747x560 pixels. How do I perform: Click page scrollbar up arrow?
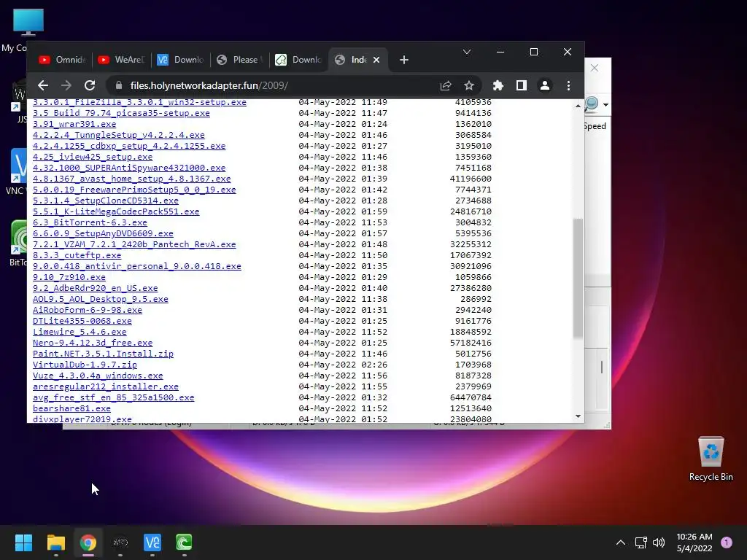click(578, 106)
